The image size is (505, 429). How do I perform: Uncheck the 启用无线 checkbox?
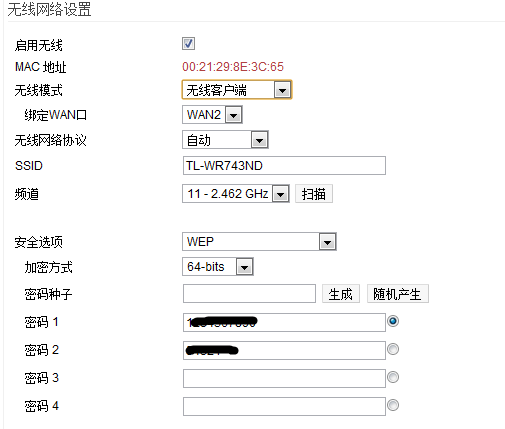pos(188,44)
